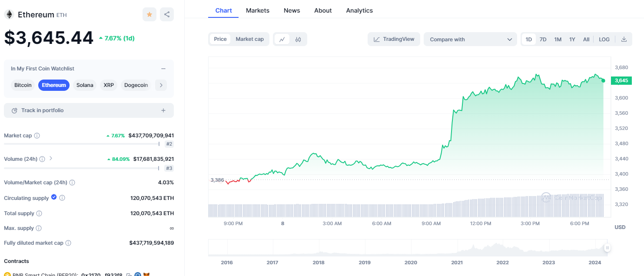Select the 1Y time range
This screenshot has width=644, height=276.
click(572, 39)
